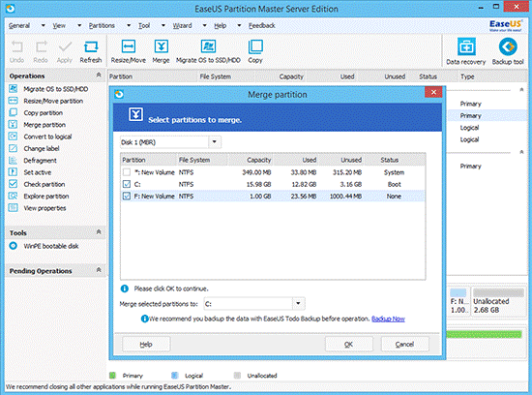
Task: Click 1000.44 MB unused cell for F:
Action: pyautogui.click(x=345, y=196)
